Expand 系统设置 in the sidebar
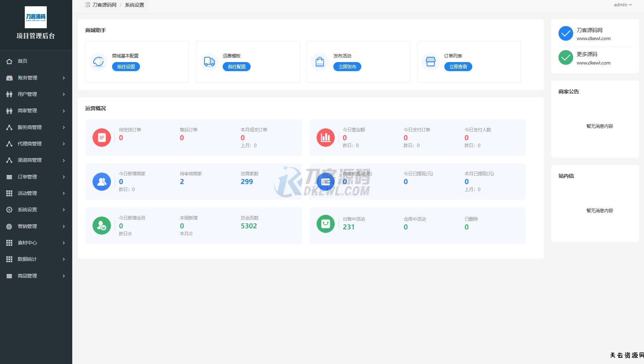The height and width of the screenshot is (364, 644). tap(36, 210)
